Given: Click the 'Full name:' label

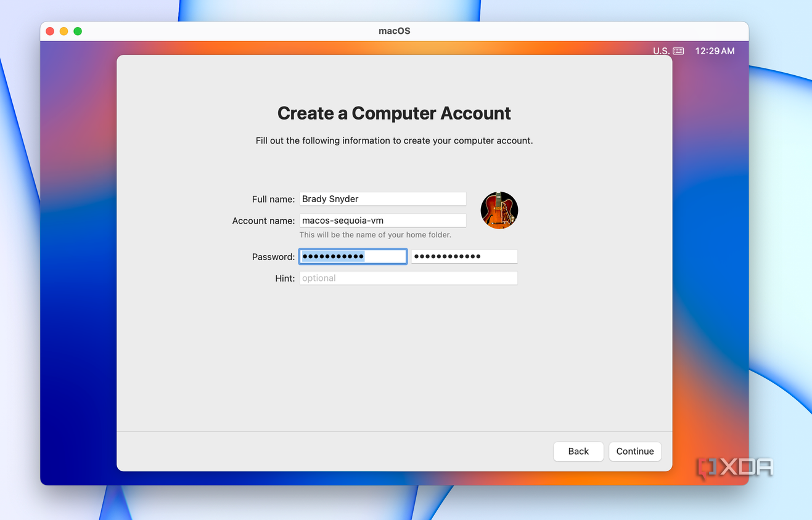Looking at the screenshot, I should click(x=273, y=199).
